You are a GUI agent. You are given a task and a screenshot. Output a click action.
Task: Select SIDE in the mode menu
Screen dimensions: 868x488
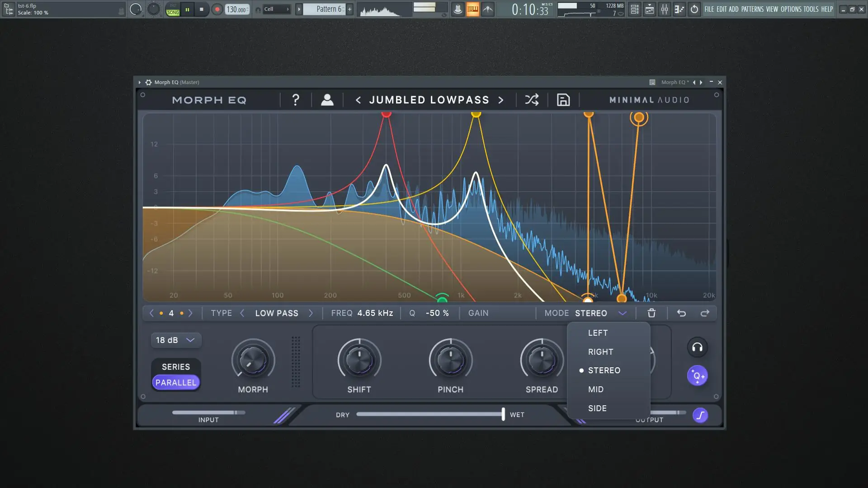[x=597, y=408]
